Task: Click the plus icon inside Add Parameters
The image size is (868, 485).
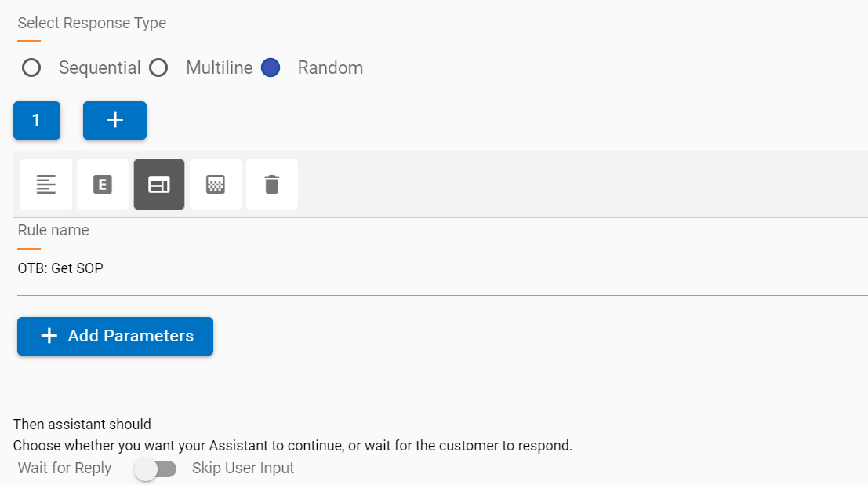Action: pyautogui.click(x=48, y=336)
